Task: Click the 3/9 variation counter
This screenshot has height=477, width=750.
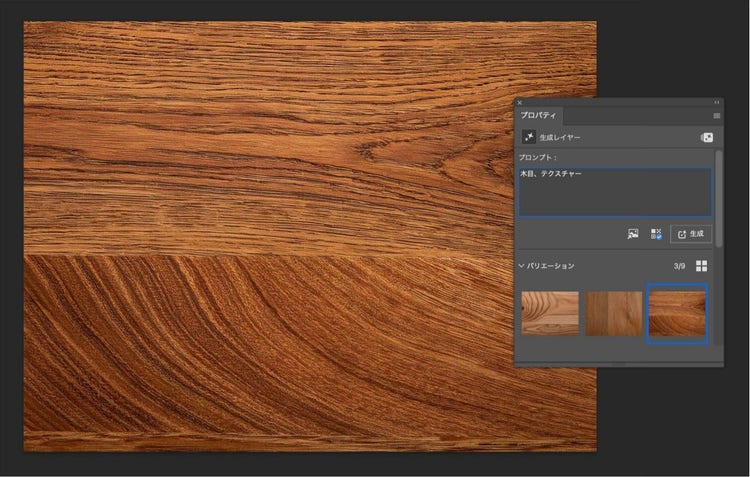Action: pos(679,266)
